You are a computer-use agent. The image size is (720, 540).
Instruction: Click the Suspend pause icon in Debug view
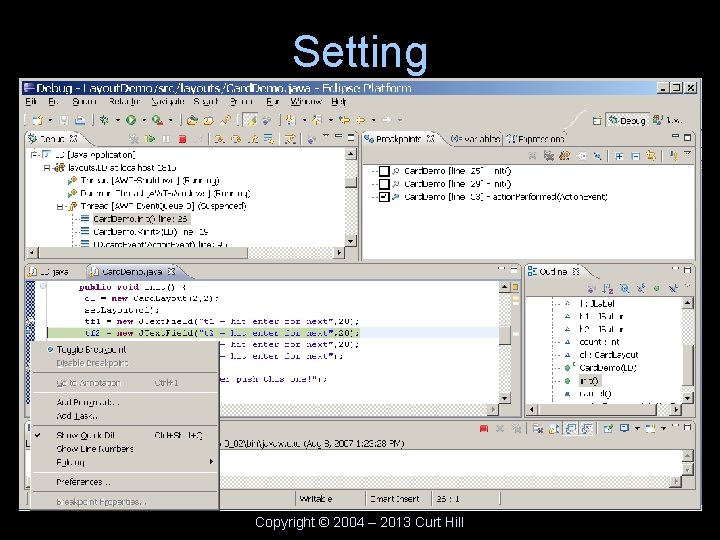(166, 138)
